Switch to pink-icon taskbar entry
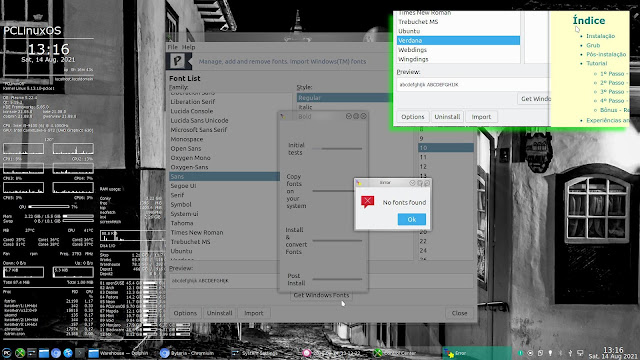The image size is (640, 360). [x=336, y=353]
